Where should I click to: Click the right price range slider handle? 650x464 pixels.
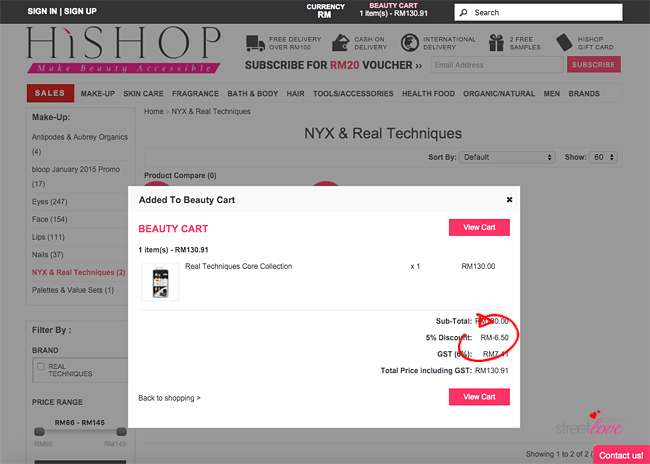(x=121, y=432)
